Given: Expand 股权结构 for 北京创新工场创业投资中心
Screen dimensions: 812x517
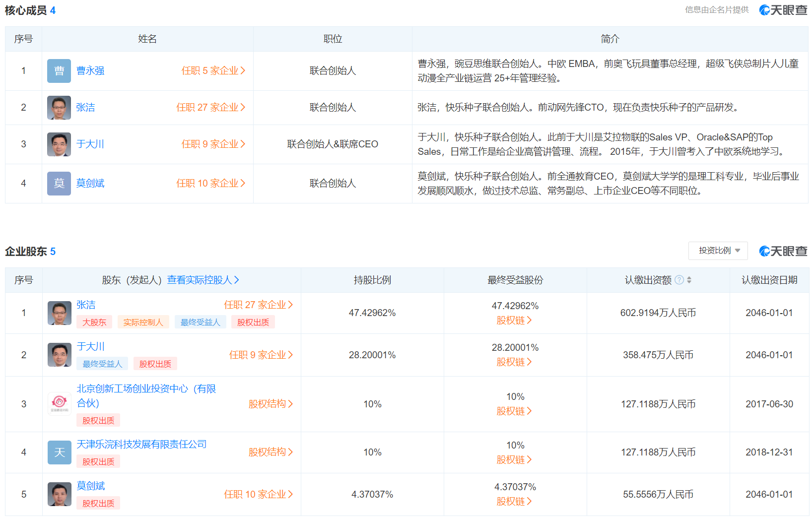Looking at the screenshot, I should [x=271, y=404].
